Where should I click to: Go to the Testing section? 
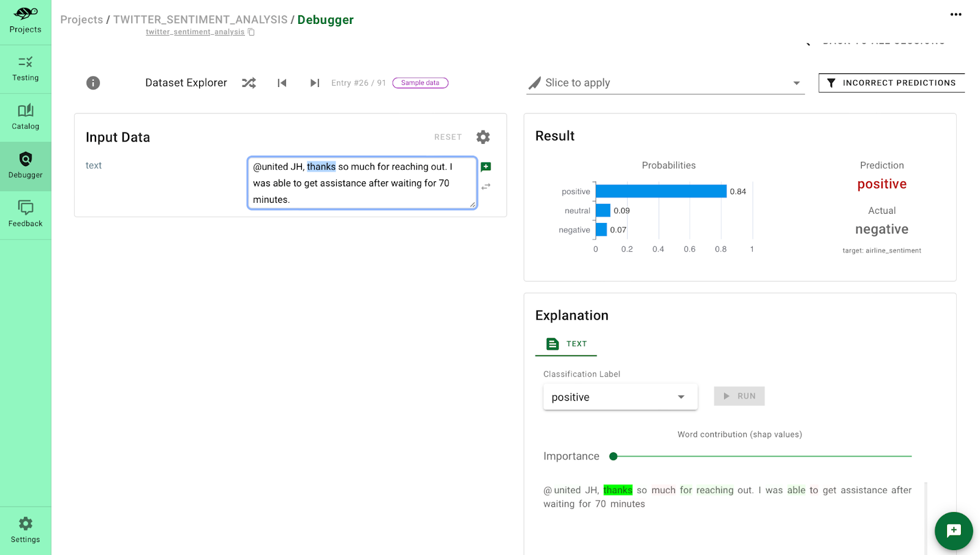pos(25,69)
